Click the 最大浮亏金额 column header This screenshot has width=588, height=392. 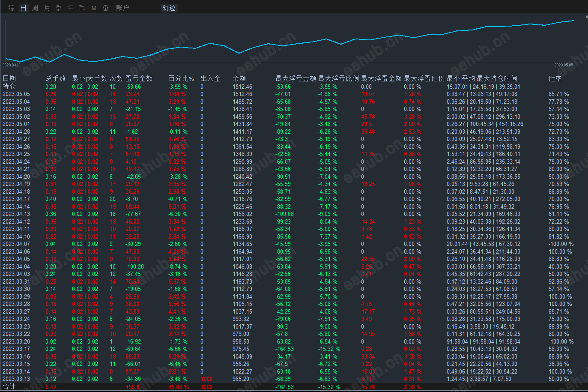295,78
